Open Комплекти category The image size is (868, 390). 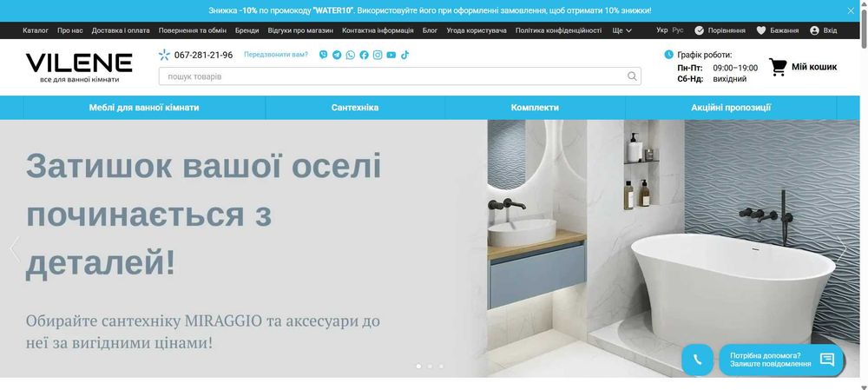click(535, 108)
